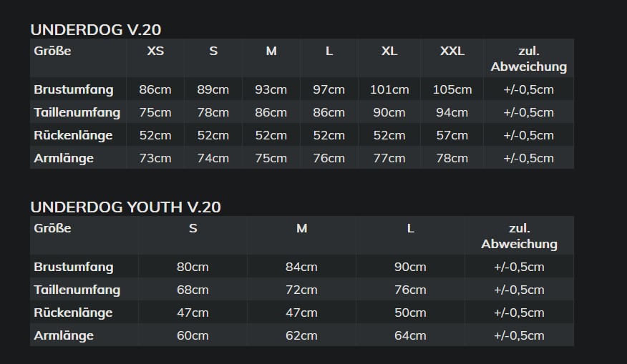Click the 60cm youth Armlänge cell

pyautogui.click(x=193, y=335)
